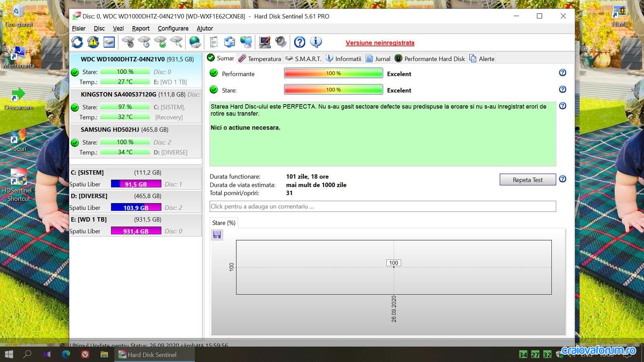Click the Versiune neinregistrata link
Screen dimensions: 644x362
[380, 43]
